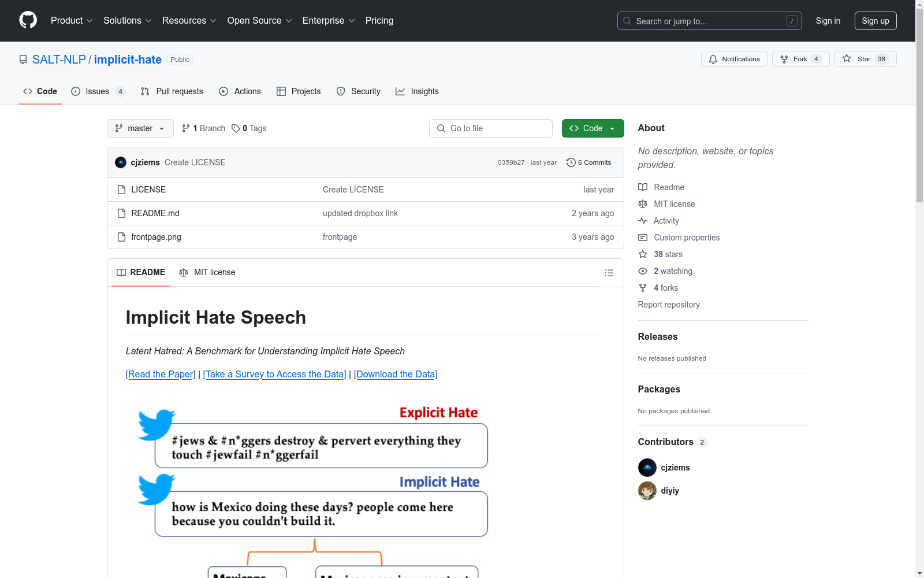The image size is (924, 578).
Task: Click the branch icon beside 1 Branch
Action: pos(186,128)
